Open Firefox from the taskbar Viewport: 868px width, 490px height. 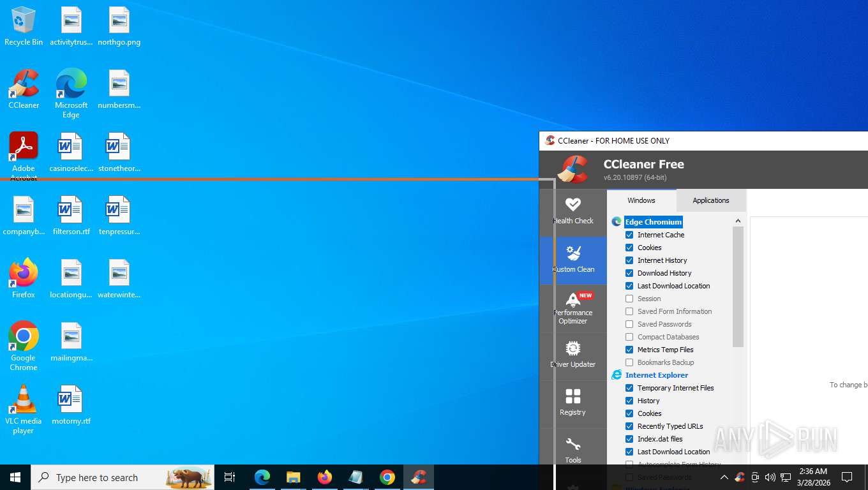pos(325,477)
